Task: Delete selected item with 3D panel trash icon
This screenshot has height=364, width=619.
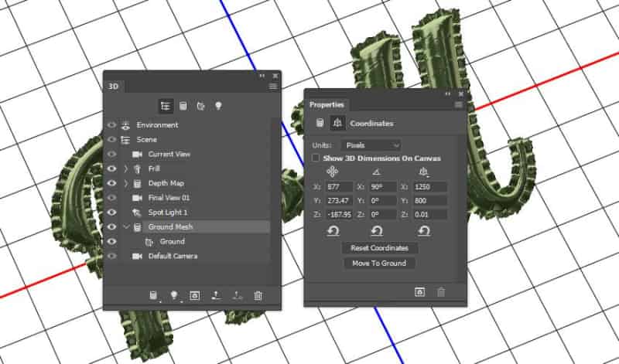Action: click(258, 295)
